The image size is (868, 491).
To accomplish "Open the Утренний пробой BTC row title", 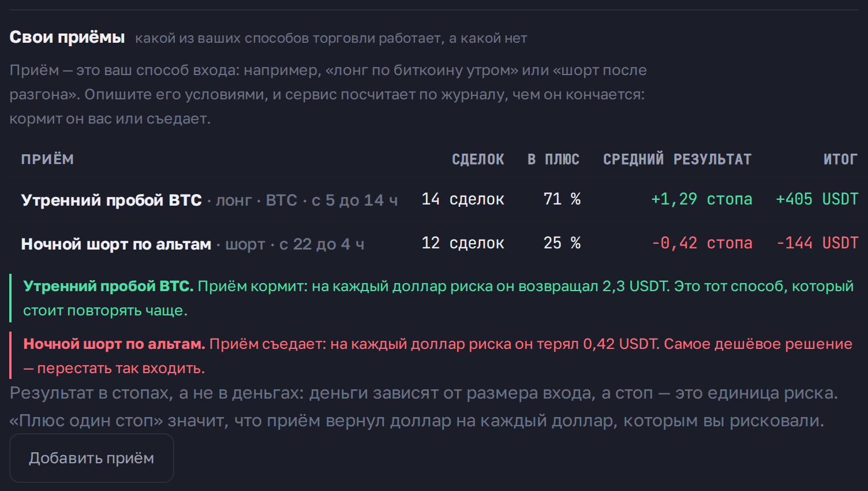I will 111,200.
